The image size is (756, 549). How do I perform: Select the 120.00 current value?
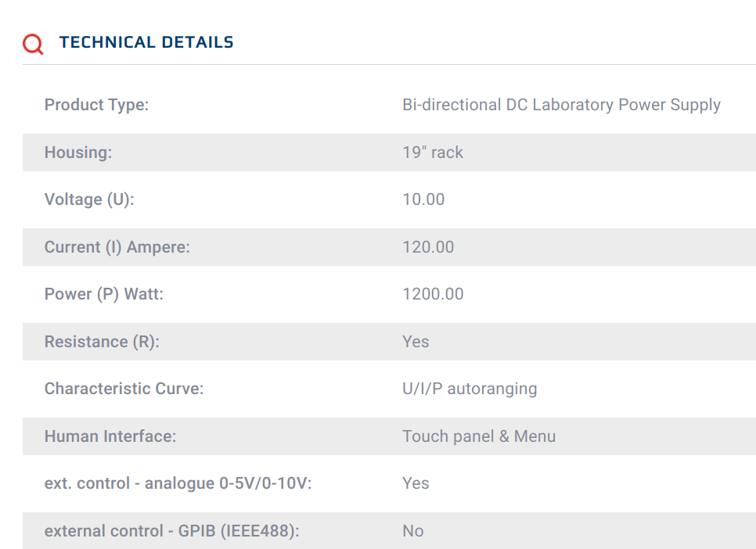(x=428, y=247)
